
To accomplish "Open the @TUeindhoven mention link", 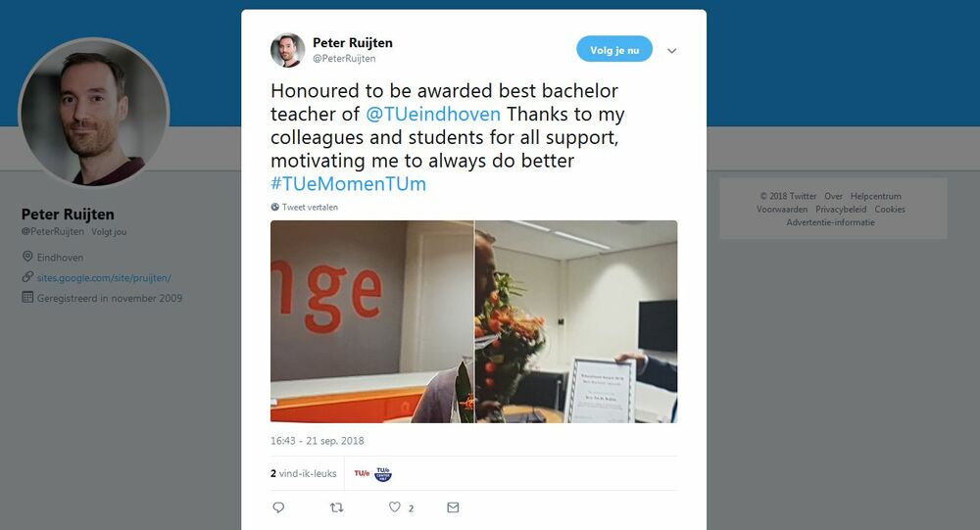I will point(432,114).
